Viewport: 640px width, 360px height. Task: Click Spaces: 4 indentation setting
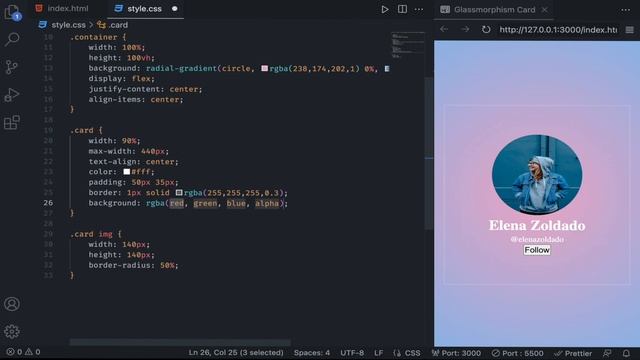point(311,353)
